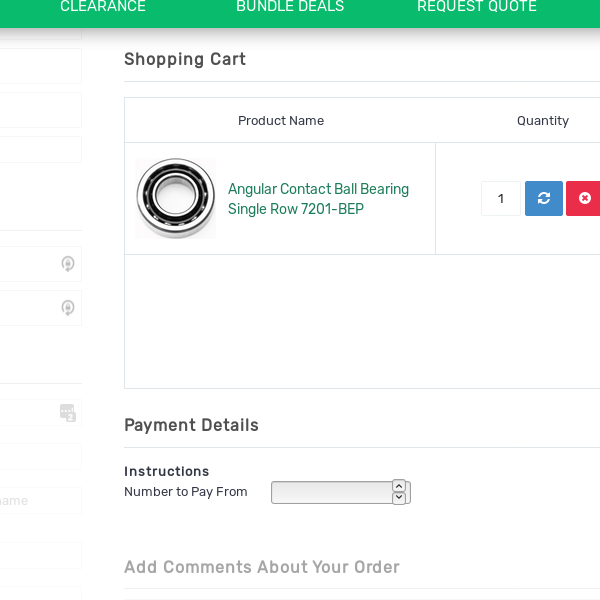The image size is (600, 600).
Task: Click the name placeholder input field
Action: (x=40, y=500)
